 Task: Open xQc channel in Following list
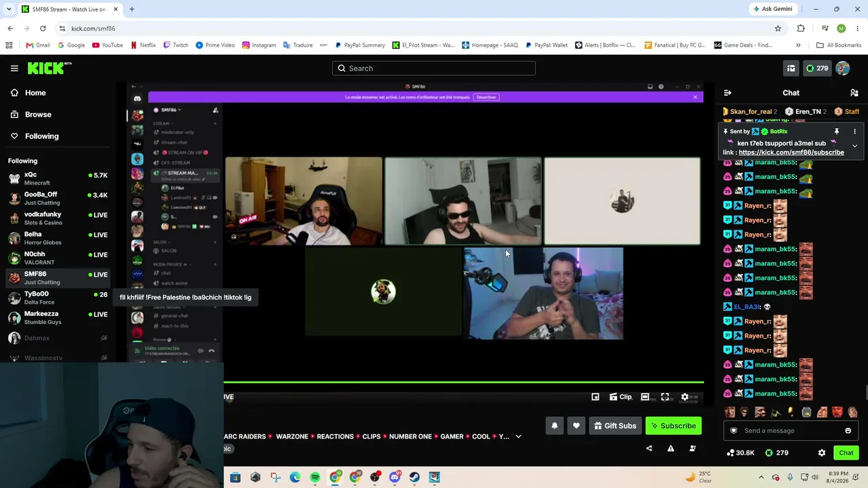click(58, 179)
